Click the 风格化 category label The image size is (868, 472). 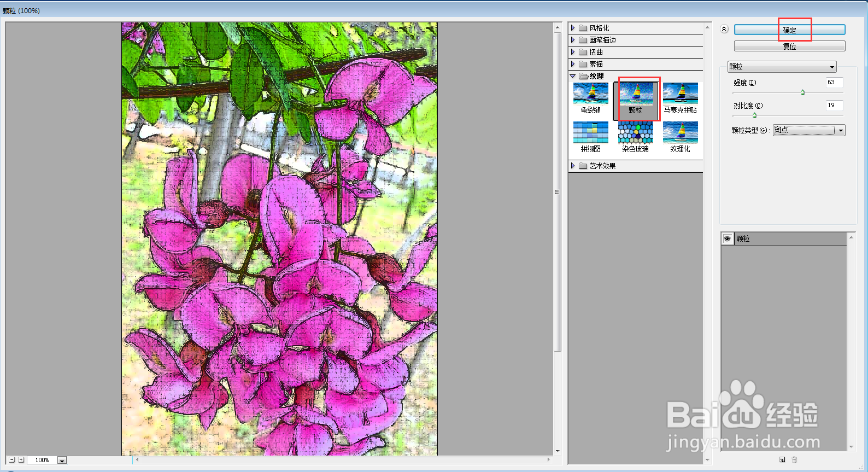[599, 28]
